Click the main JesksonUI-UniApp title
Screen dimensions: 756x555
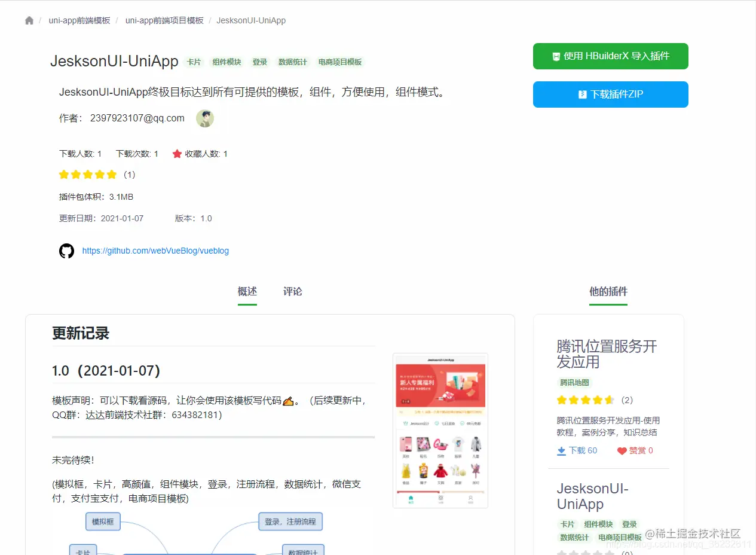point(114,62)
